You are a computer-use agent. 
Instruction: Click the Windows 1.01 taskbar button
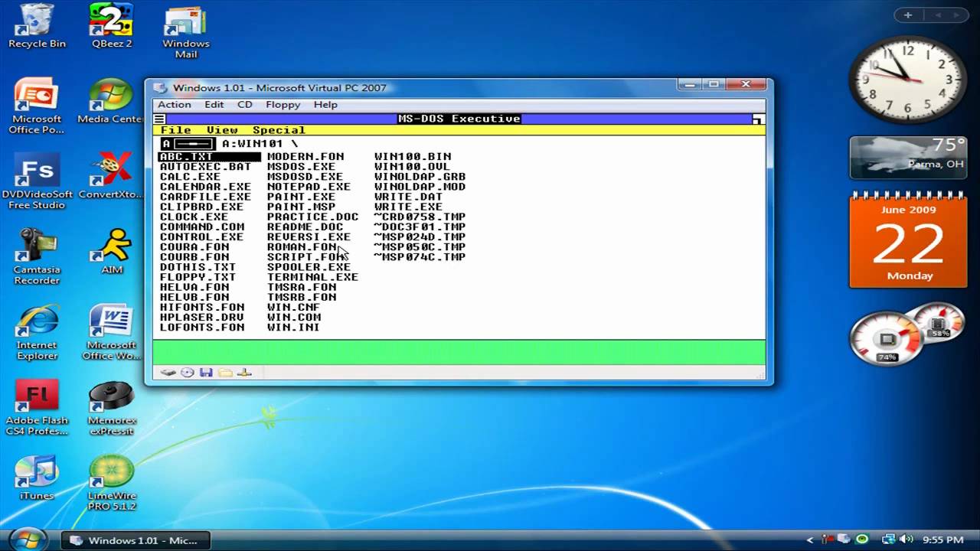click(135, 540)
